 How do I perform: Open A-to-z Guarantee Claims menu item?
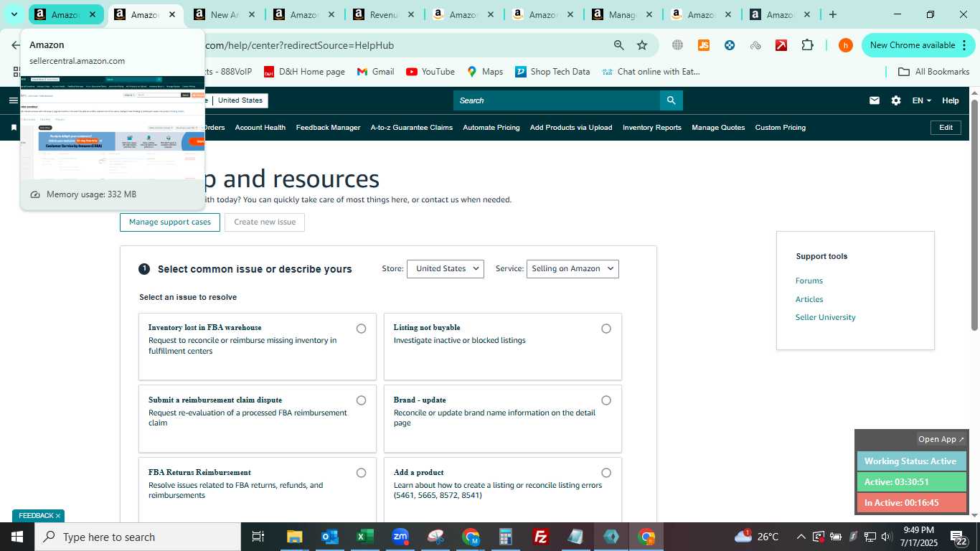pos(412,128)
